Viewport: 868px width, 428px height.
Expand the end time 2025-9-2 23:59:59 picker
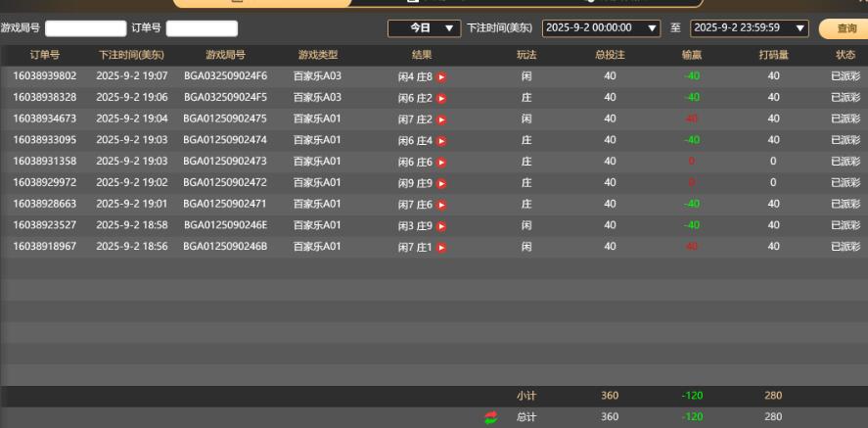click(749, 28)
